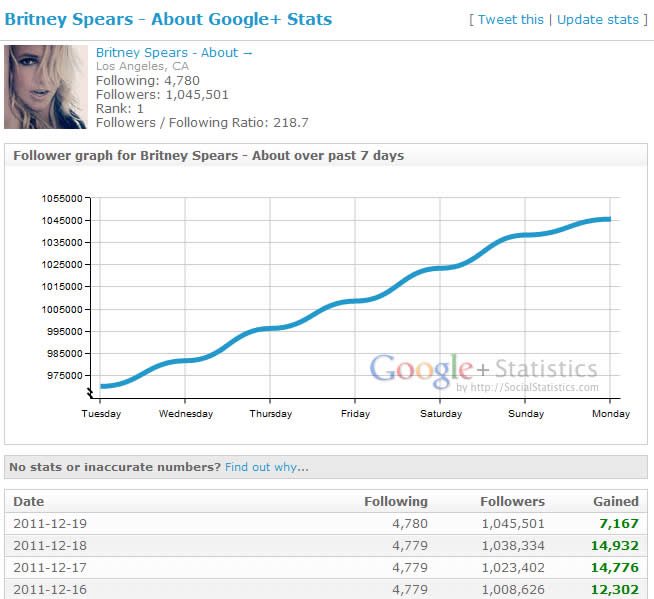Screen dimensions: 654x599
Task: Click the 1,023,402 followers cell
Action: (513, 568)
